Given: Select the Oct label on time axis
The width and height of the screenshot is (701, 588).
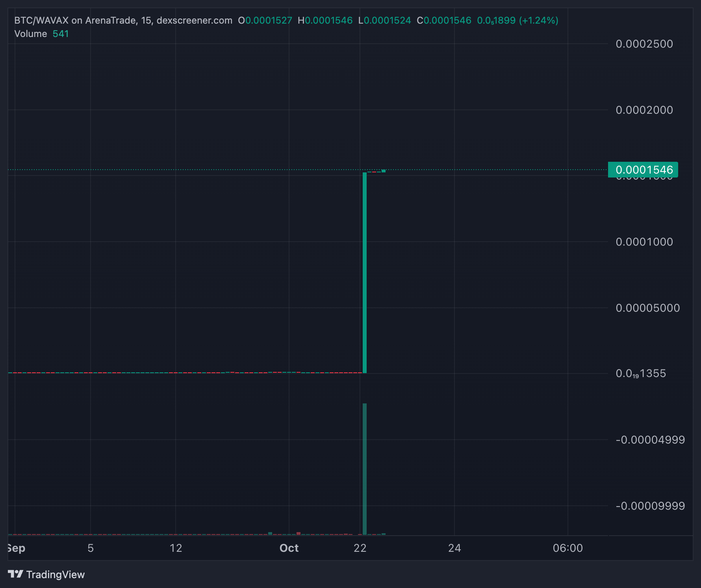Looking at the screenshot, I should click(x=289, y=548).
